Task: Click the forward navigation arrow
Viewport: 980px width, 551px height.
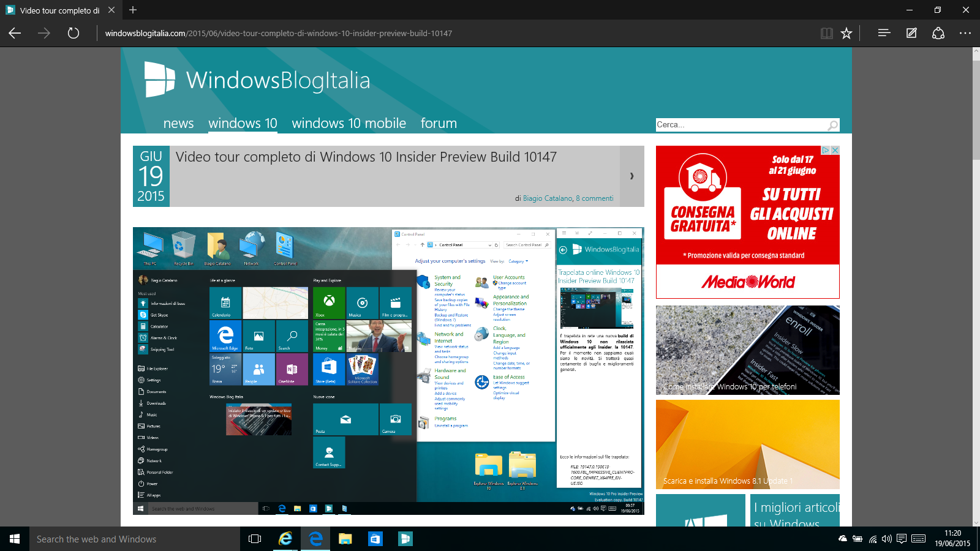Action: (x=44, y=33)
